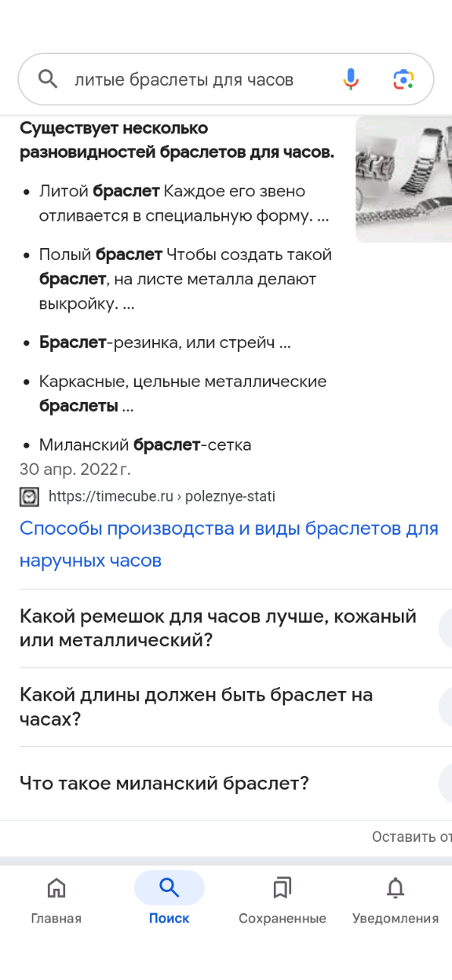Viewport: 452px width, 980px height.
Task: Open Google Lens camera search
Action: [x=403, y=79]
